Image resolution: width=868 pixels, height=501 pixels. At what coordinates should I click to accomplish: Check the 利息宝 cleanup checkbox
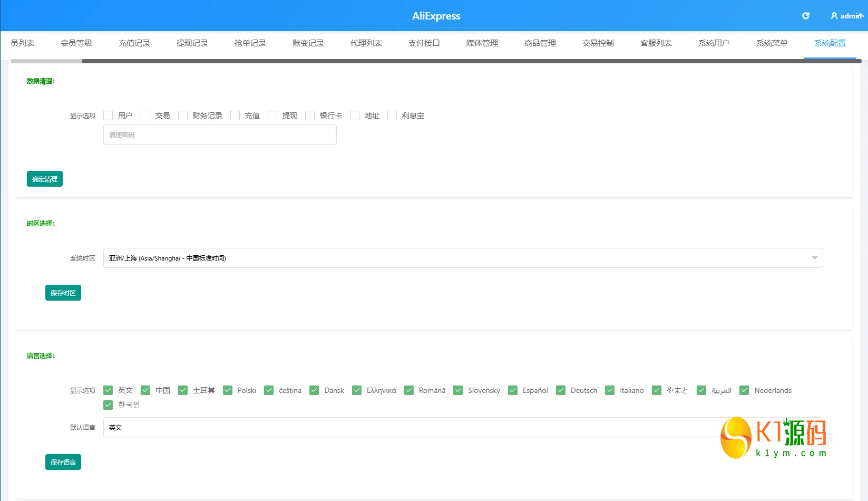[392, 115]
